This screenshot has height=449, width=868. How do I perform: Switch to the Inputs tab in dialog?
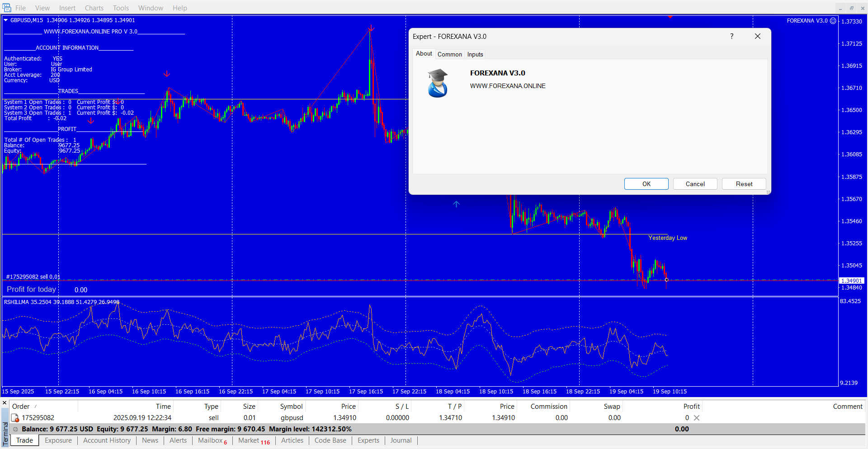coord(475,54)
